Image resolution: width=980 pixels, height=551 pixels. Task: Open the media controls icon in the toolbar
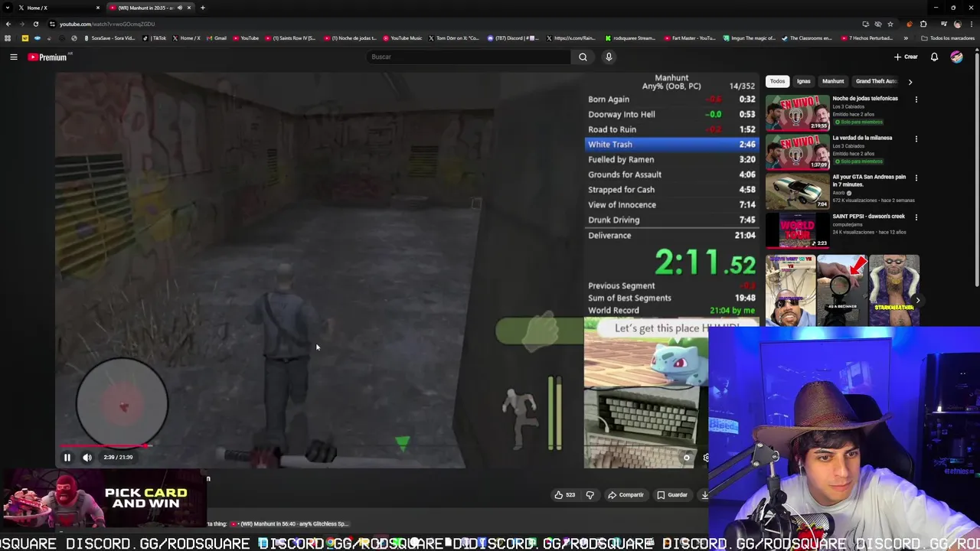pos(943,24)
